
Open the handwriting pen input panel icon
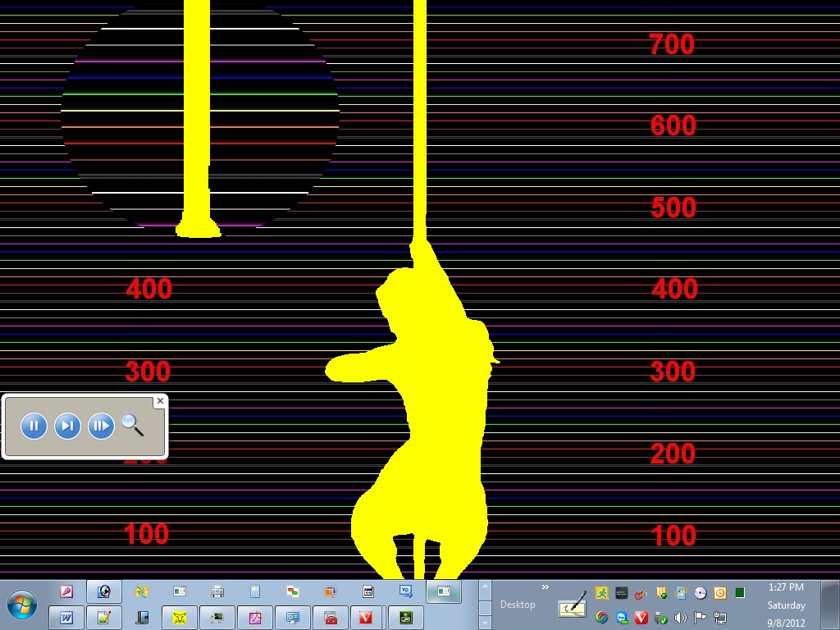coord(573,606)
